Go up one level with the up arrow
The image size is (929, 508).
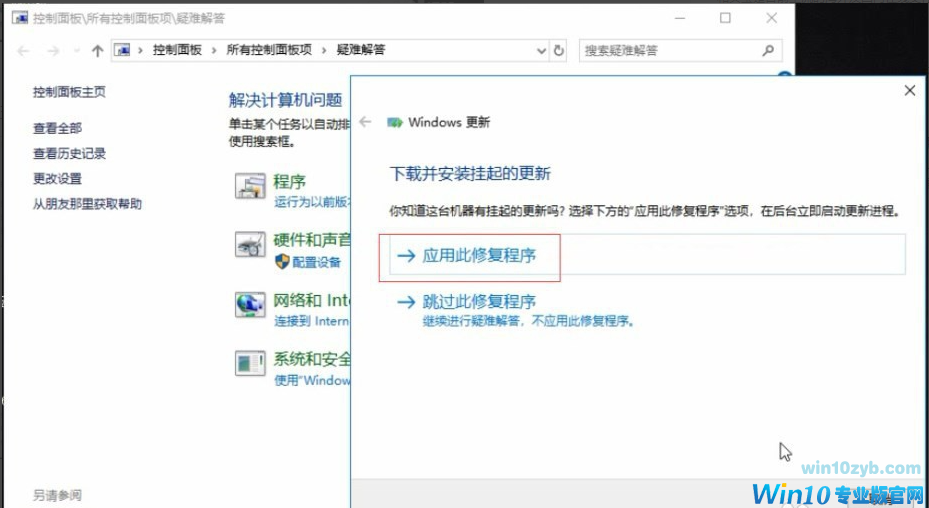(x=97, y=51)
